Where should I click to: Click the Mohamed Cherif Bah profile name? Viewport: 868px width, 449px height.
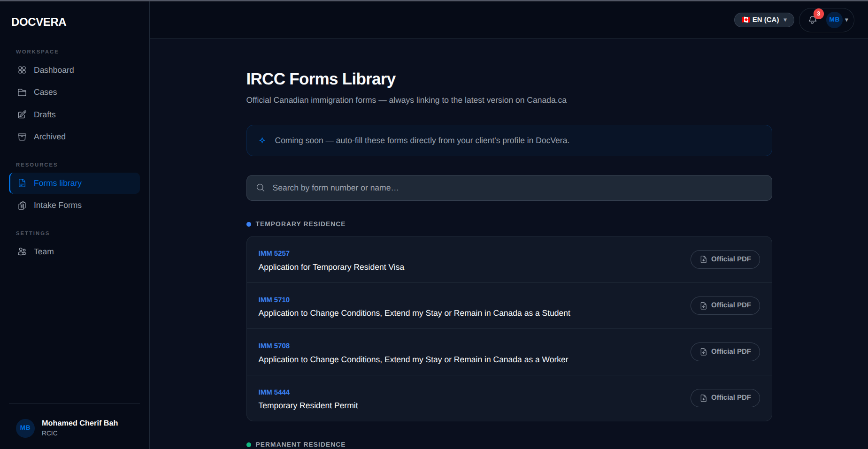pos(80,423)
